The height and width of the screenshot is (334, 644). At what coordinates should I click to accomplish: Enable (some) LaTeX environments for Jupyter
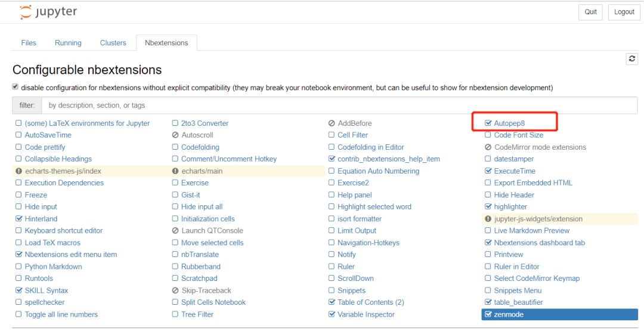(x=18, y=123)
